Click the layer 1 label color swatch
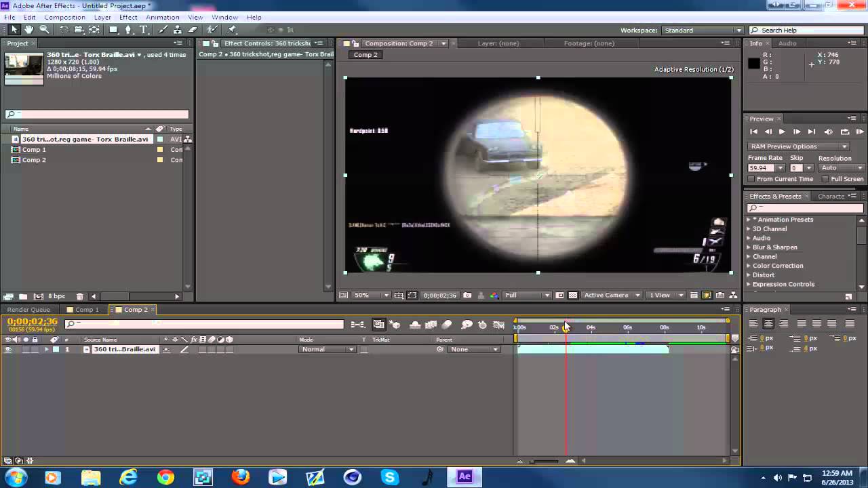The width and height of the screenshot is (868, 488). click(x=56, y=350)
